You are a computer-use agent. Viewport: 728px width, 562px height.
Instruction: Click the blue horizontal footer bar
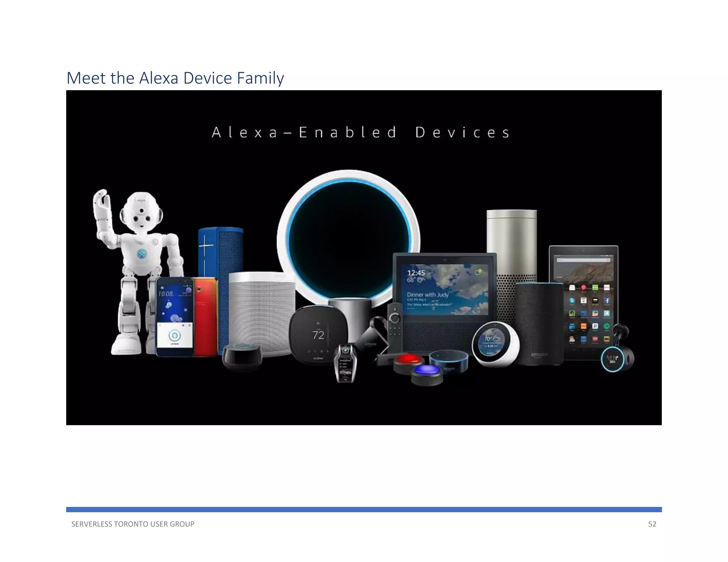pos(364,509)
